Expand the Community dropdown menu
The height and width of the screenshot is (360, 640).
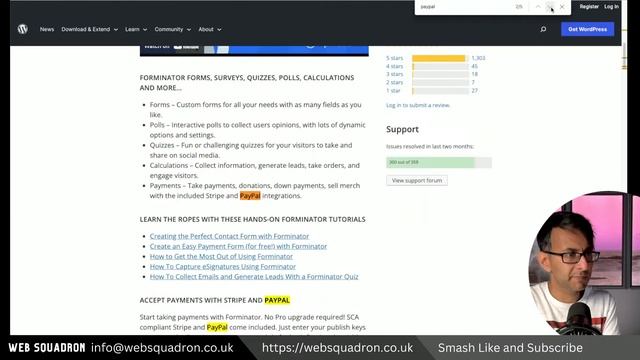(x=173, y=29)
